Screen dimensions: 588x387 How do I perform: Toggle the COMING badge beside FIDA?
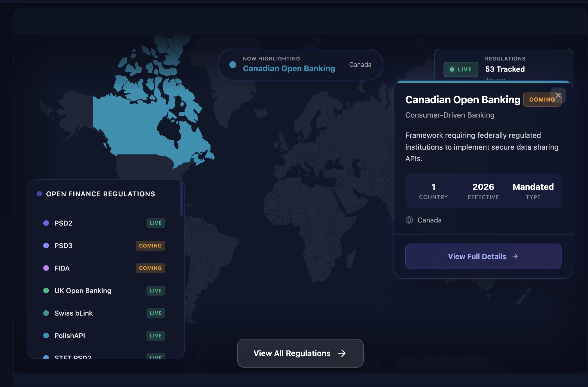[150, 268]
